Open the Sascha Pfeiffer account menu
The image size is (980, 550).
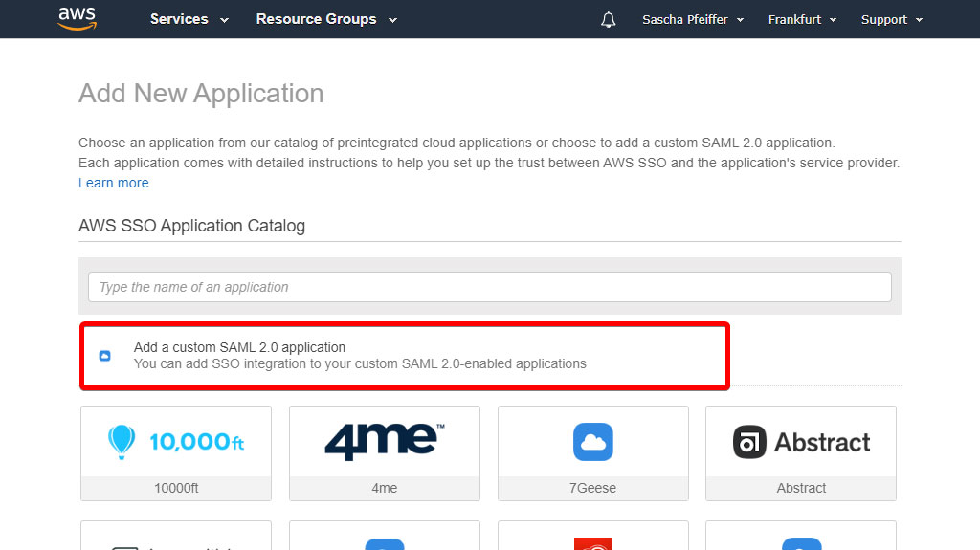coord(693,19)
